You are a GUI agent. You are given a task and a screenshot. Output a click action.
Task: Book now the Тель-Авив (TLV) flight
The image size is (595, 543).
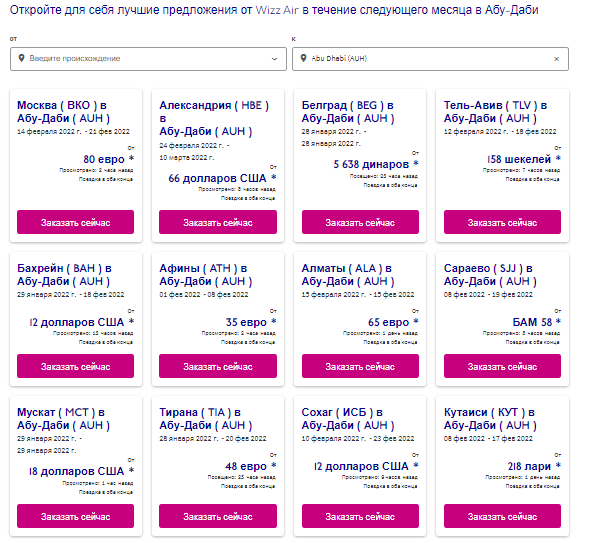pyautogui.click(x=502, y=222)
